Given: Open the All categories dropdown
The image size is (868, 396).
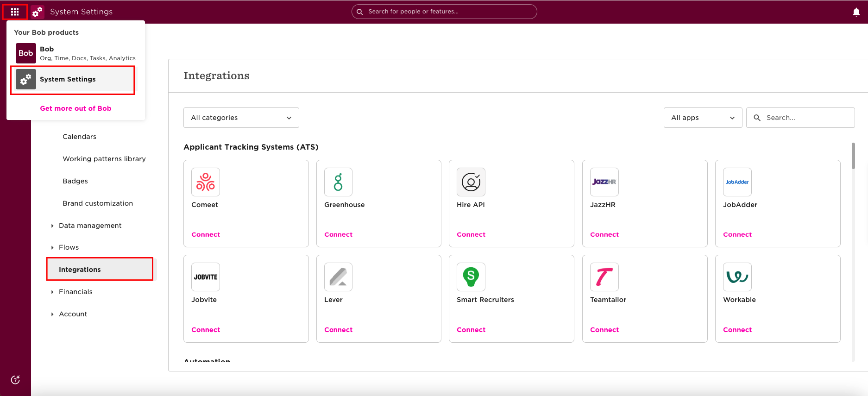Looking at the screenshot, I should [241, 118].
